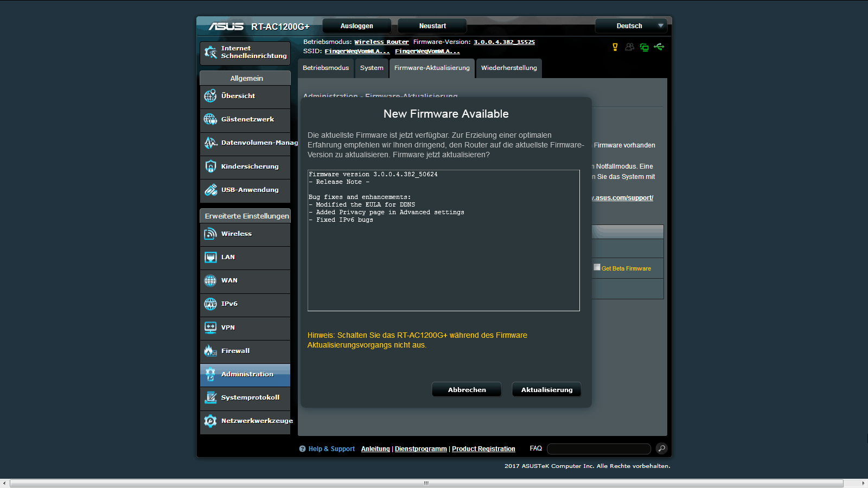The width and height of the screenshot is (868, 488).
Task: Click the Netzwerkwerkzeuge gear icon
Action: [210, 421]
